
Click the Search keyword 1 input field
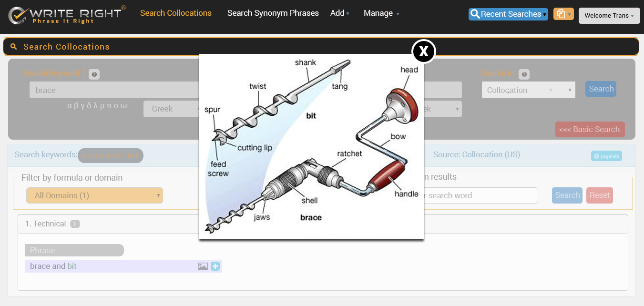[x=114, y=90]
